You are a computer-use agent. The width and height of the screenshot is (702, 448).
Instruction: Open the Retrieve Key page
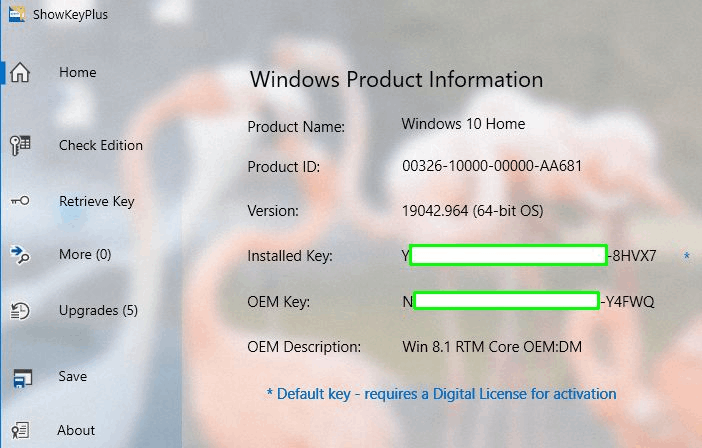tap(97, 201)
